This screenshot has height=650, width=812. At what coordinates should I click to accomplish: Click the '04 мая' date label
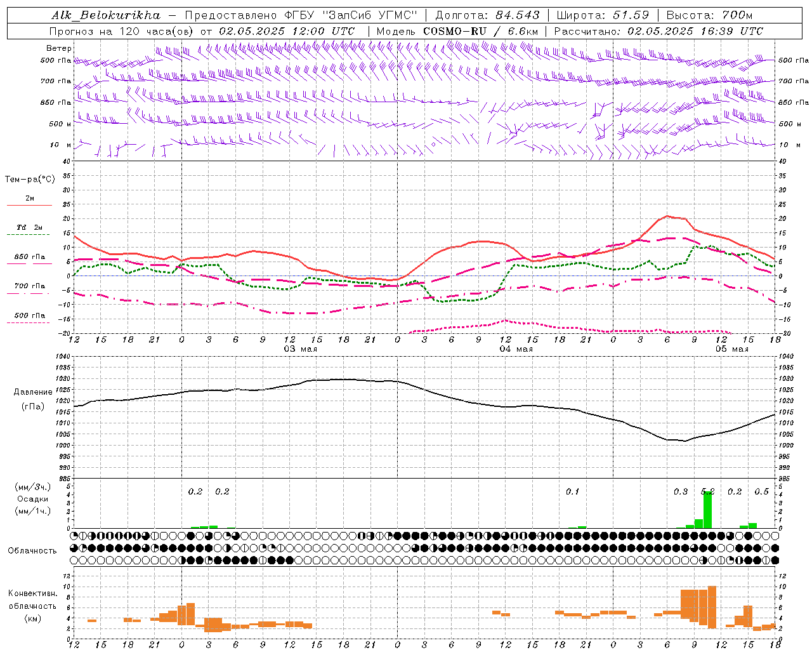[516, 349]
